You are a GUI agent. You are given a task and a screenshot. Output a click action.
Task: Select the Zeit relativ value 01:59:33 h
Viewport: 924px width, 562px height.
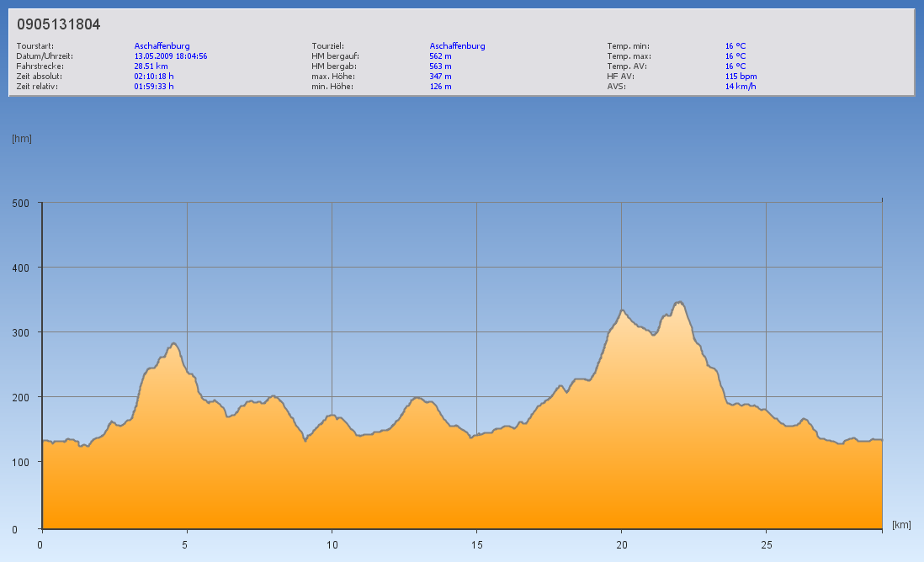[x=154, y=86]
